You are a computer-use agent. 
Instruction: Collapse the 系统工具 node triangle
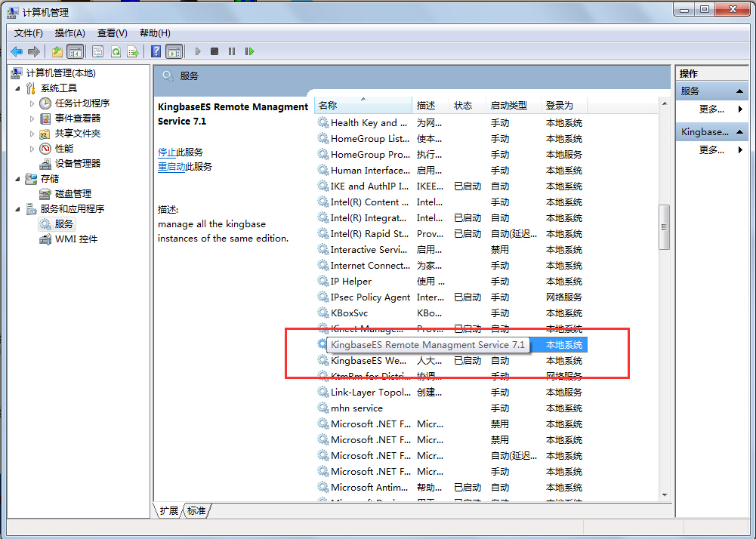click(x=18, y=89)
